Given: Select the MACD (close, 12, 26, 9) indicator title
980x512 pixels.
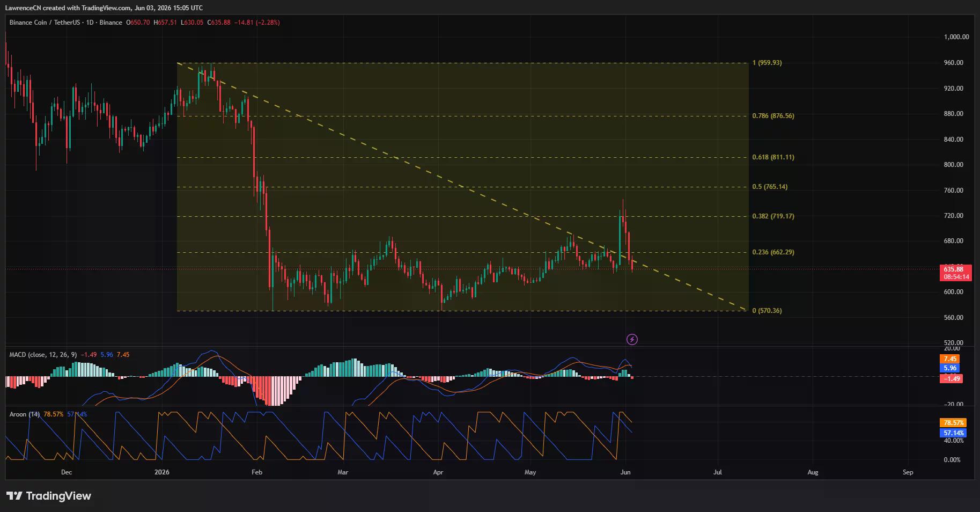Looking at the screenshot, I should coord(43,355).
